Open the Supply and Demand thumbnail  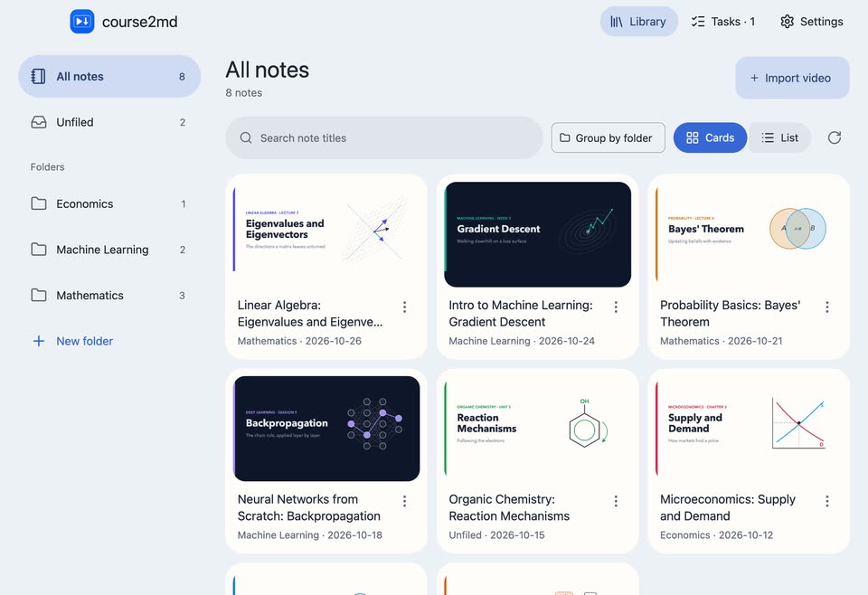point(749,429)
